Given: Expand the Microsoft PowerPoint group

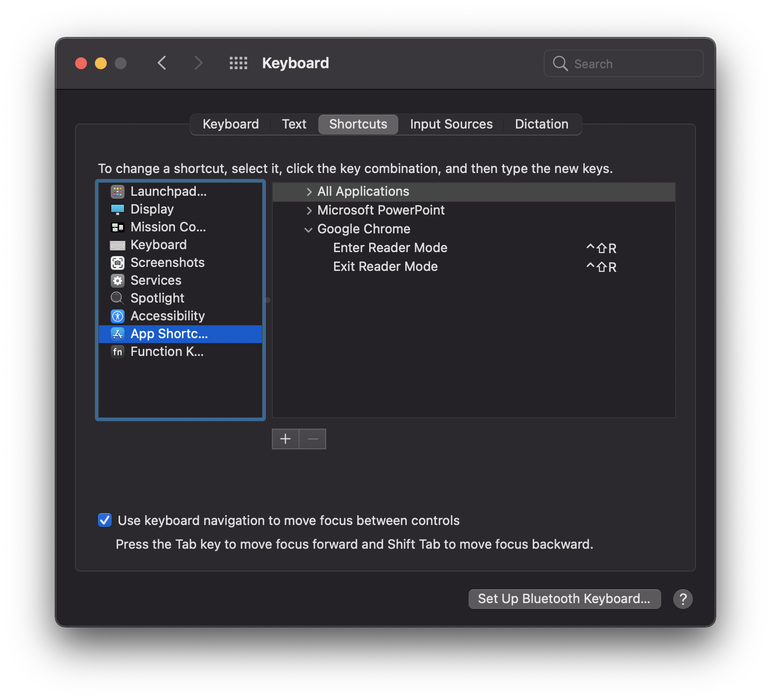Looking at the screenshot, I should click(309, 211).
